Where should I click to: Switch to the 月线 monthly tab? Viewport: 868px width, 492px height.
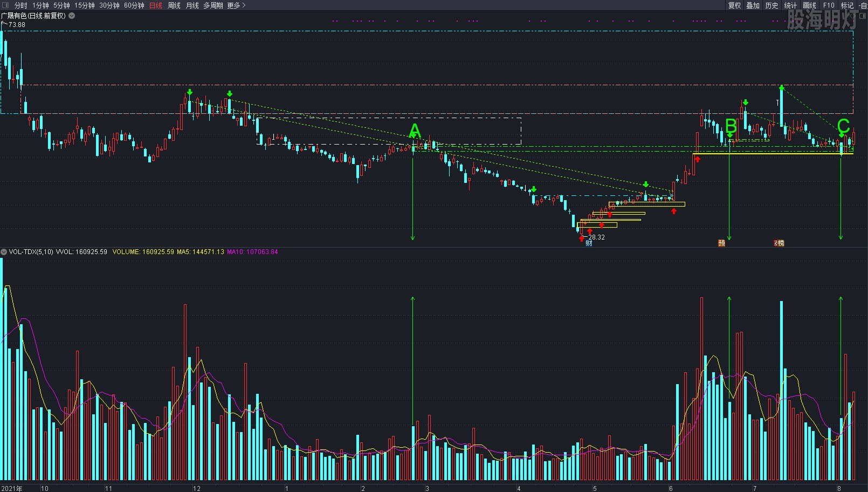(x=192, y=5)
